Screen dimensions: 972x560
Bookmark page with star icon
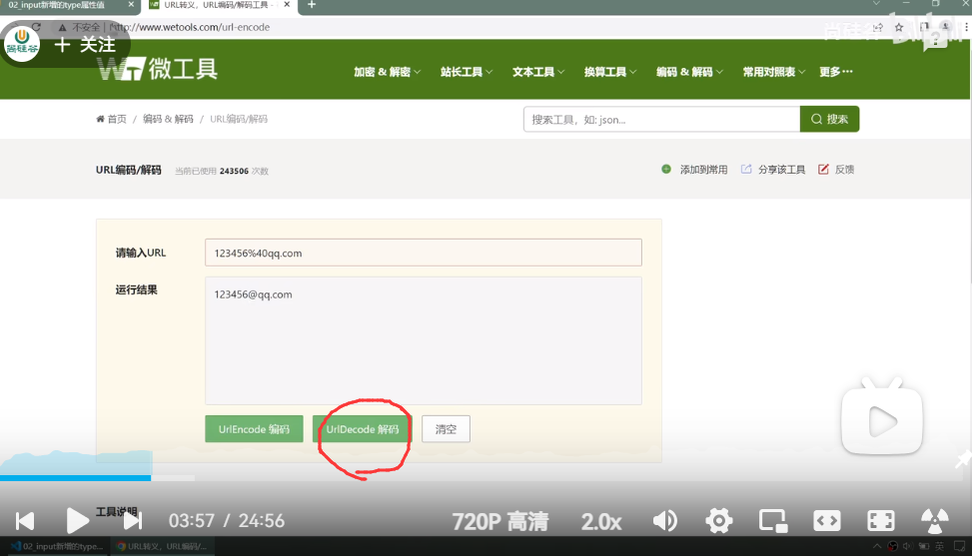coord(899,27)
